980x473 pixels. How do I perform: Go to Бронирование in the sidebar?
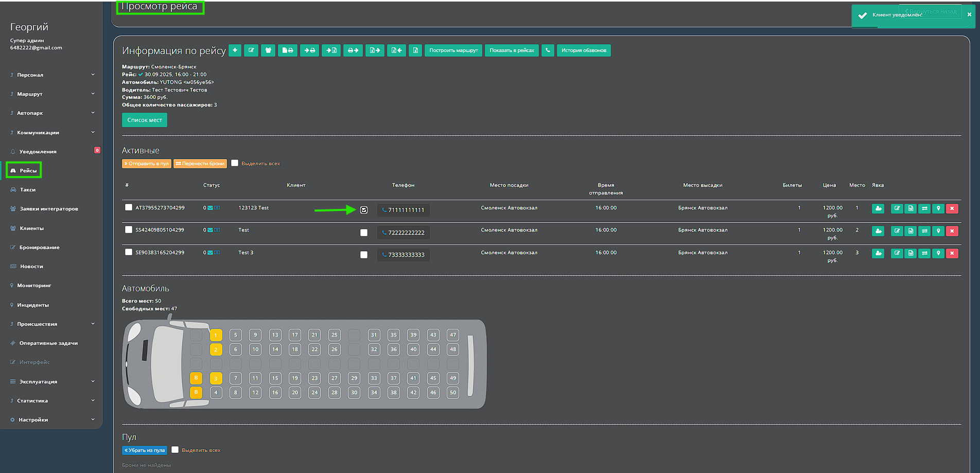click(39, 247)
